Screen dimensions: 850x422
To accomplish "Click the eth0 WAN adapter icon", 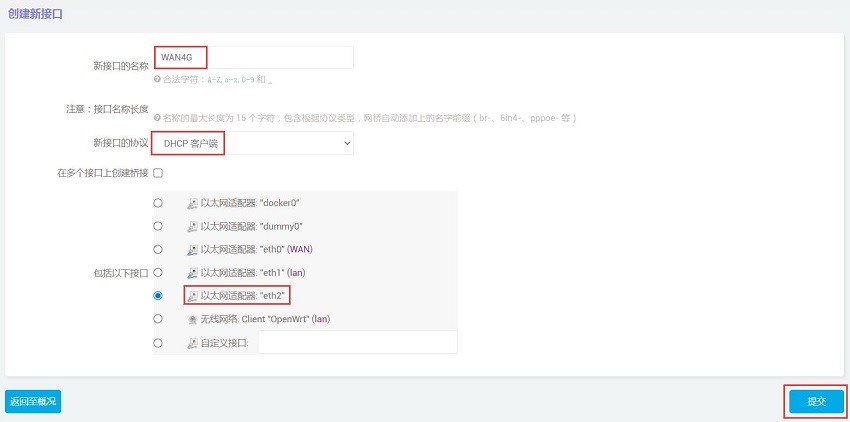I will [192, 250].
